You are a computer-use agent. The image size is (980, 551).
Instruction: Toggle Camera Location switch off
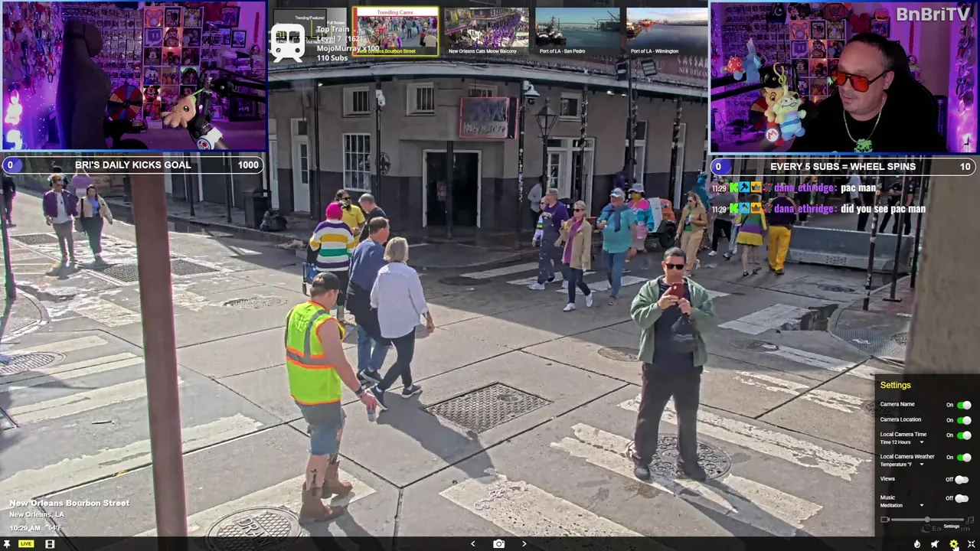tap(964, 420)
